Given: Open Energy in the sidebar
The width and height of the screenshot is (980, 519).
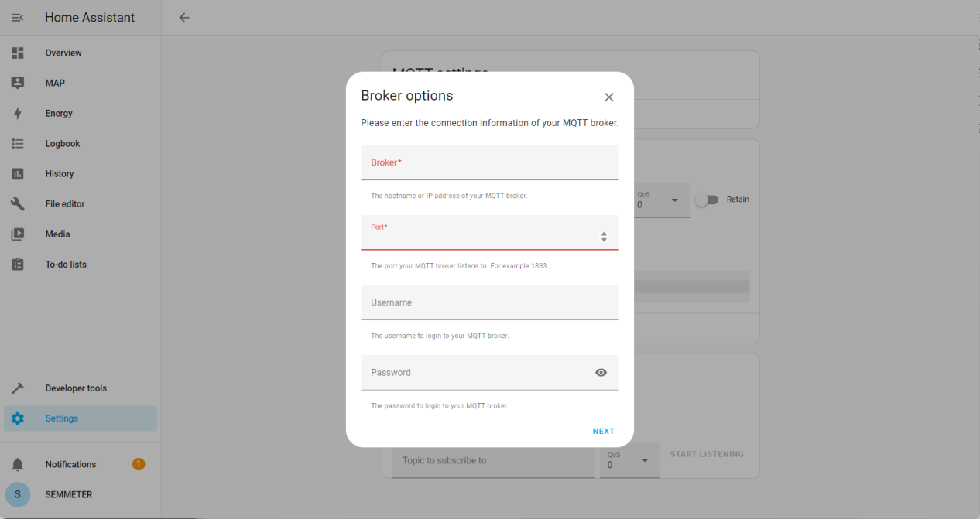Looking at the screenshot, I should (x=81, y=113).
